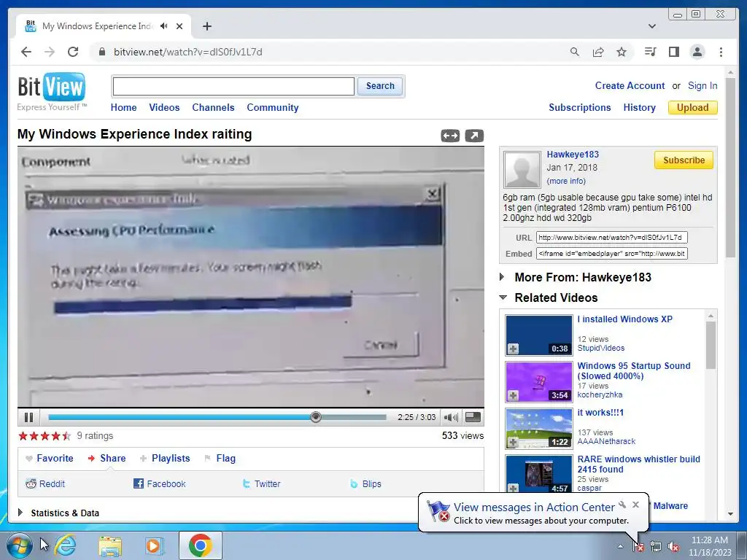
Task: Open the Channels section
Action: coord(213,108)
